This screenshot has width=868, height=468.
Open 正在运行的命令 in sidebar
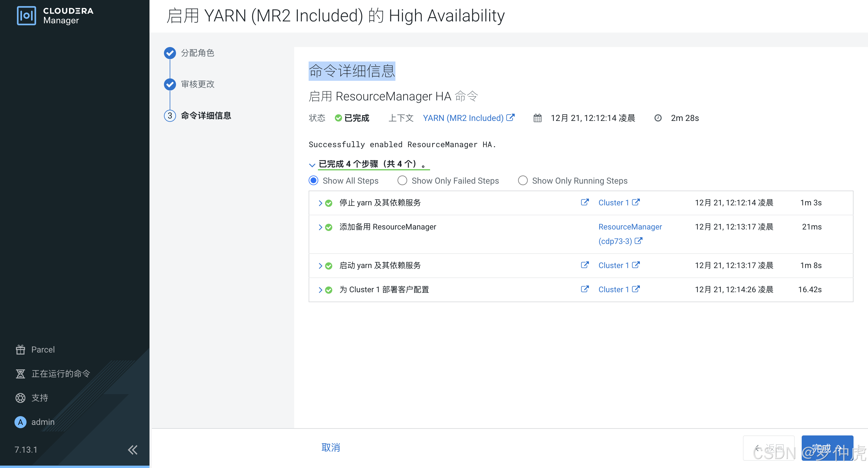60,374
